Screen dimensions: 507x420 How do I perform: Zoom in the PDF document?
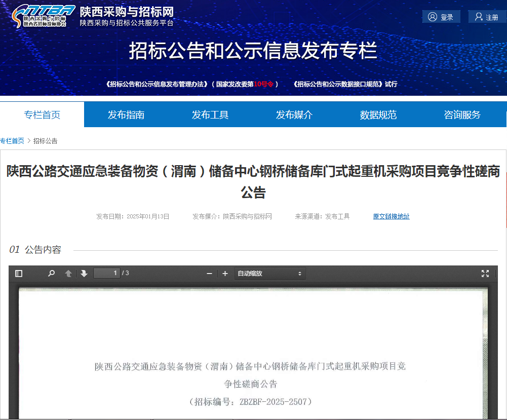click(x=225, y=274)
